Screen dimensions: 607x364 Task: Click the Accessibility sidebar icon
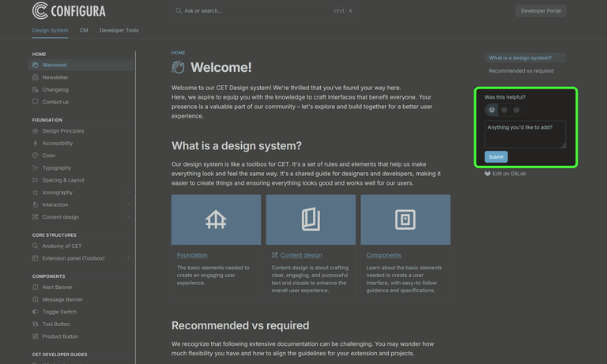coord(35,144)
